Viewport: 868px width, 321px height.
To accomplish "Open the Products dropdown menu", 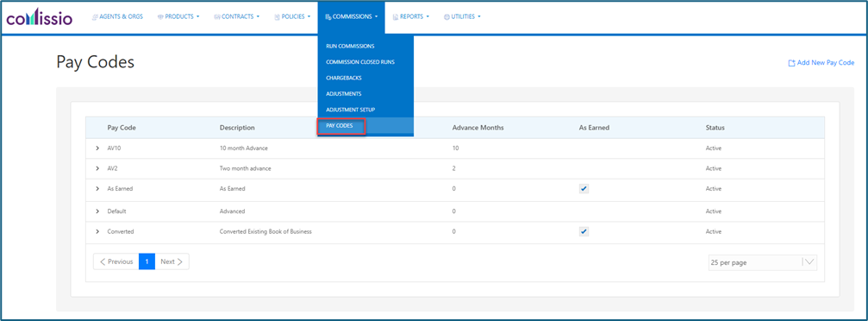I will pyautogui.click(x=178, y=16).
